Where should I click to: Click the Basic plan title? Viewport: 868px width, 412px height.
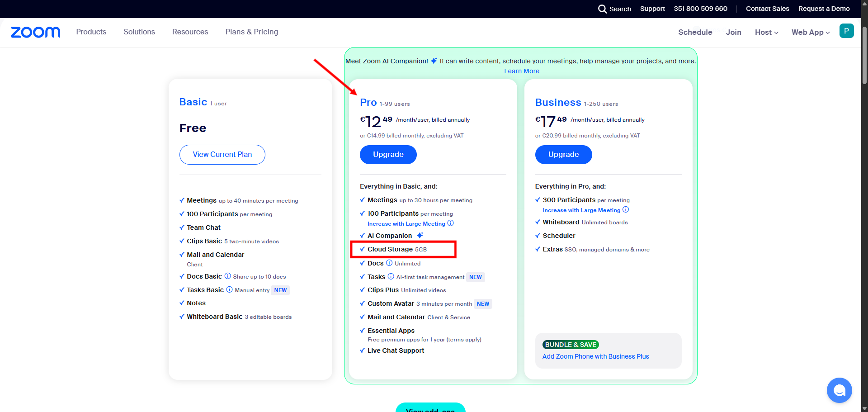pyautogui.click(x=193, y=102)
